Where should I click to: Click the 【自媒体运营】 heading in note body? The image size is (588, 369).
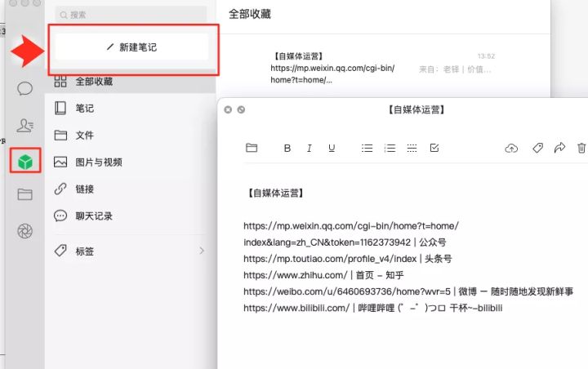276,193
